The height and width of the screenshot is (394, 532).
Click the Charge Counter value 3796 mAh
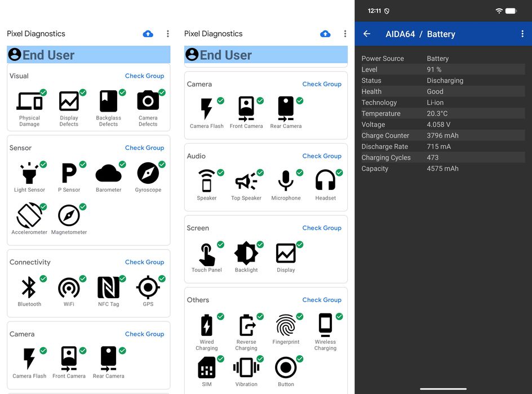(x=442, y=136)
